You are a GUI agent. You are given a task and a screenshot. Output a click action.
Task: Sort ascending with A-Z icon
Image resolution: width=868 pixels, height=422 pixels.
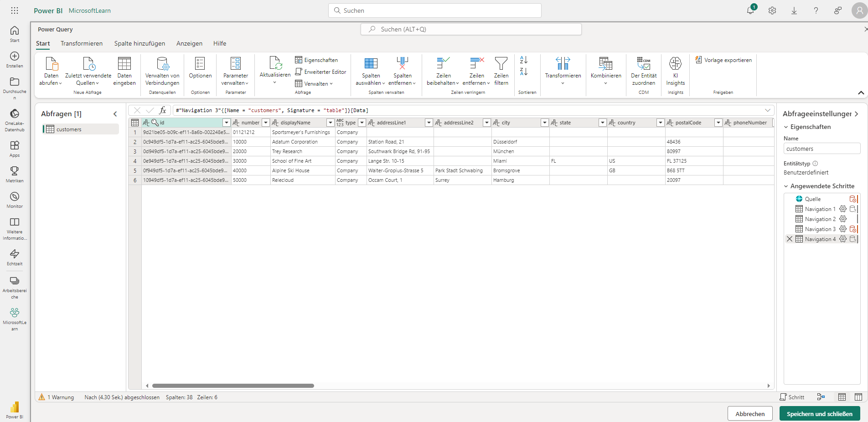[x=524, y=60]
